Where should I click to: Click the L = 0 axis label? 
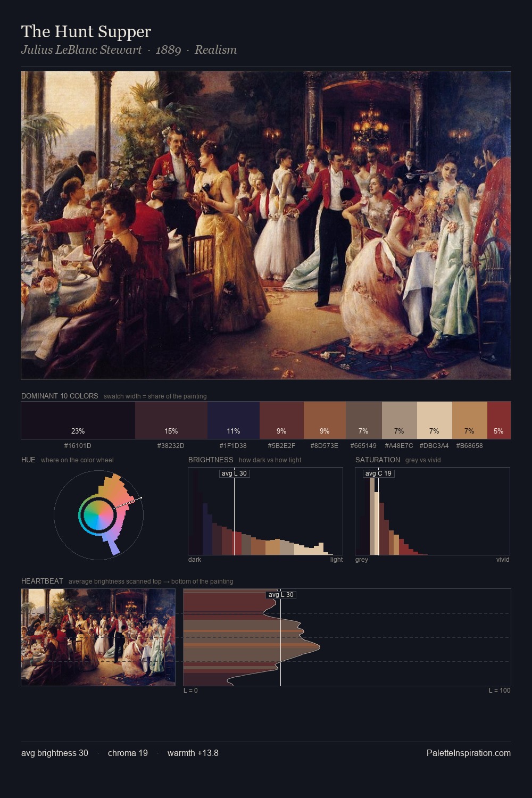[x=190, y=691]
